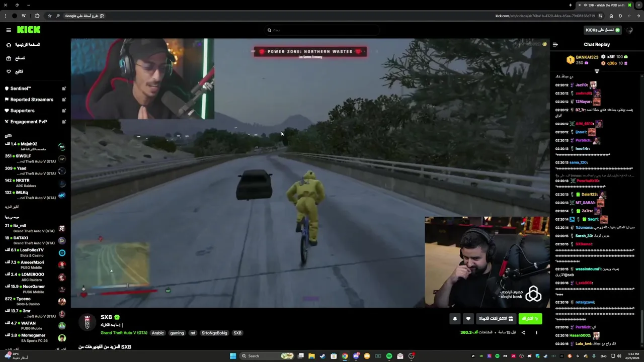Open WATAN PUBG Mobile channel
Screen dimensions: 644x362
pos(35,326)
